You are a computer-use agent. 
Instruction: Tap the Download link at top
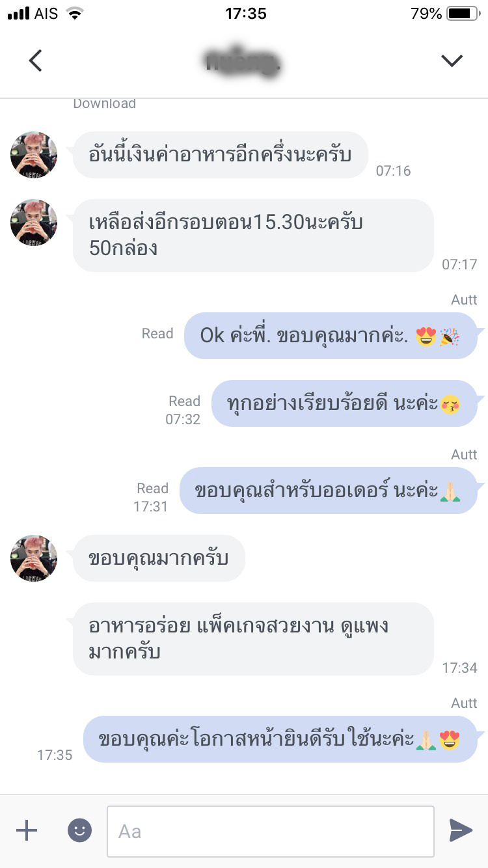[104, 103]
